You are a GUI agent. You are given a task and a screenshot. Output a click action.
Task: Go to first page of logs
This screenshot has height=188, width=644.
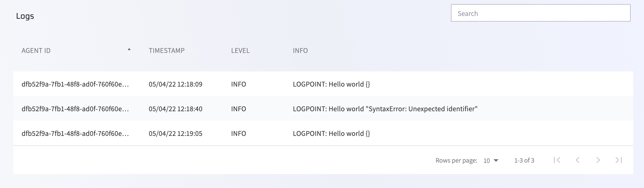coord(557,160)
